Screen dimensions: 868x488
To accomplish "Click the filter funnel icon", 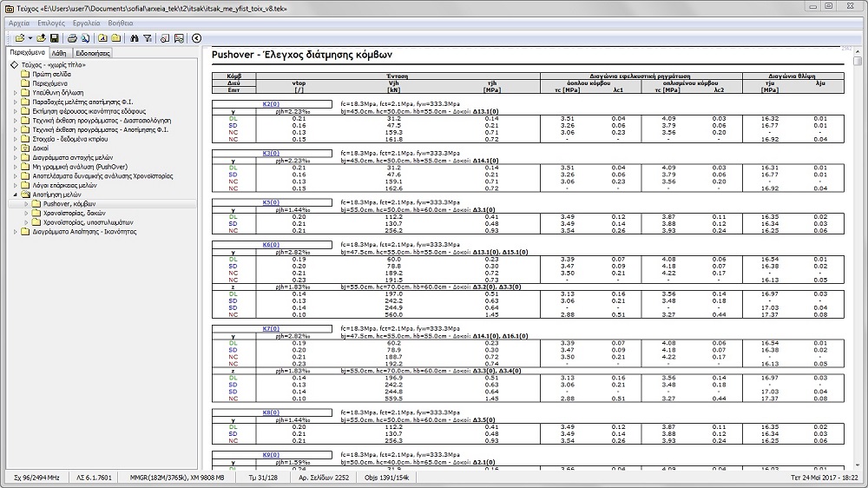I will (148, 38).
